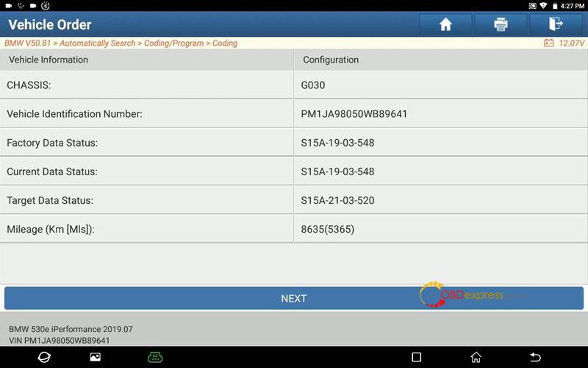Viewport: 588px width, 368px height.
Task: Tap Android recent apps square button
Action: [416, 357]
